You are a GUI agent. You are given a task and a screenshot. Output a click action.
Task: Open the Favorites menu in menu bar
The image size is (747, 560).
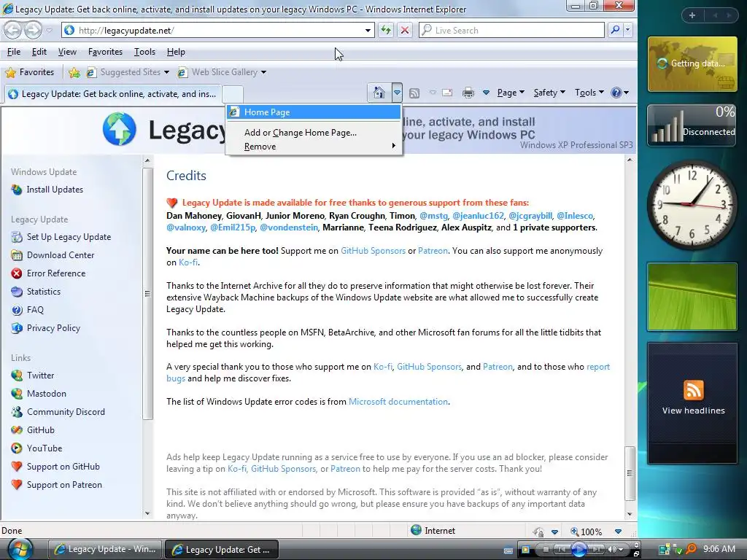(x=105, y=52)
